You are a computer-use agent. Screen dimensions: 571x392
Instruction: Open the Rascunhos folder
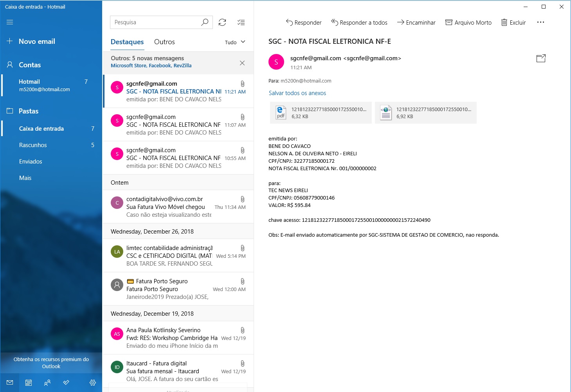click(51, 145)
